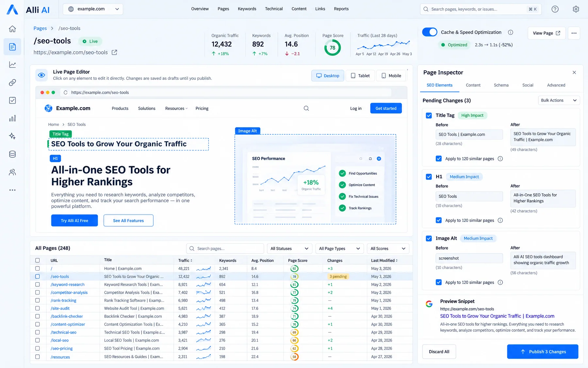Open settings gear icon in header
588x368 pixels.
click(x=576, y=9)
